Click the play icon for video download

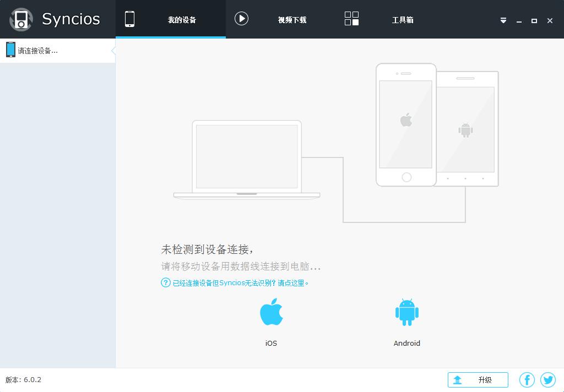[241, 19]
